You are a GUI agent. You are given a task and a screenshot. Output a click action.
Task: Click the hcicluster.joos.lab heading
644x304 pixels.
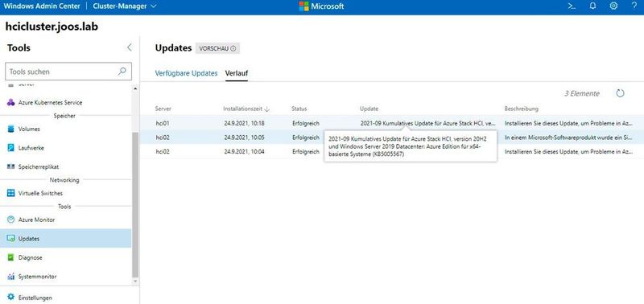(52, 27)
